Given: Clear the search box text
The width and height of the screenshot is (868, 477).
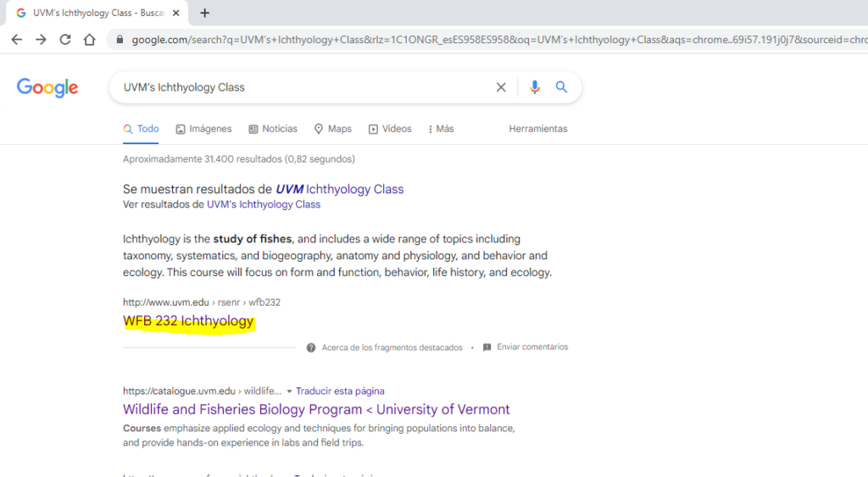Looking at the screenshot, I should (x=501, y=87).
